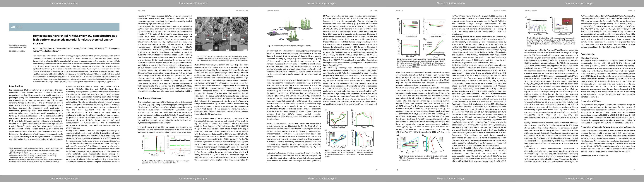Click the Introduction section heading
Viewport: 644px width, 182px height.
click(x=16, y=86)
